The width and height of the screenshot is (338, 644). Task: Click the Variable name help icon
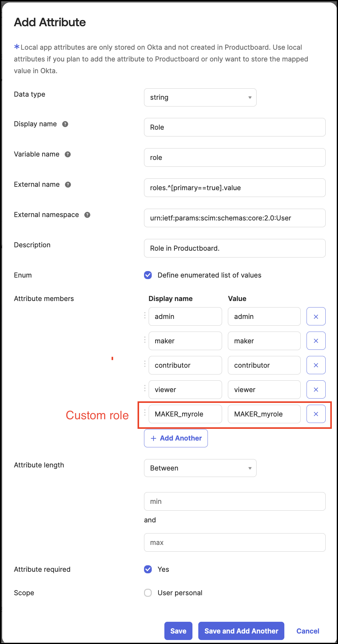68,154
